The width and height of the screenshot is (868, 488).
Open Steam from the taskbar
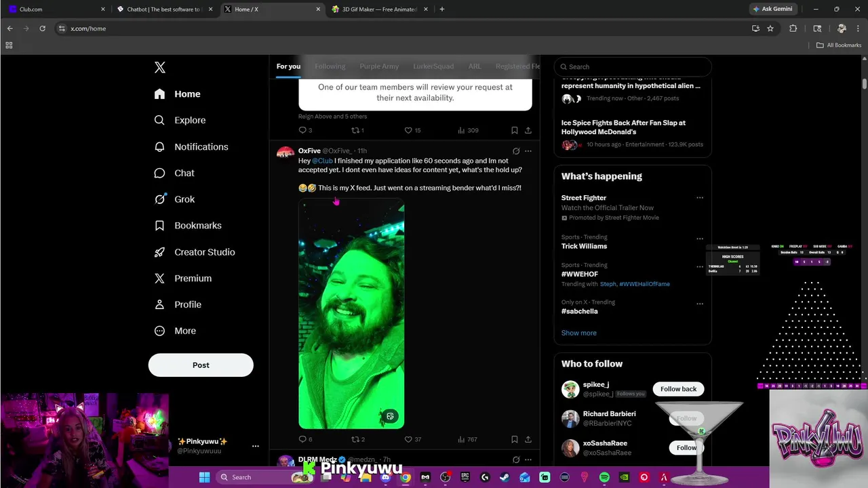point(505,477)
